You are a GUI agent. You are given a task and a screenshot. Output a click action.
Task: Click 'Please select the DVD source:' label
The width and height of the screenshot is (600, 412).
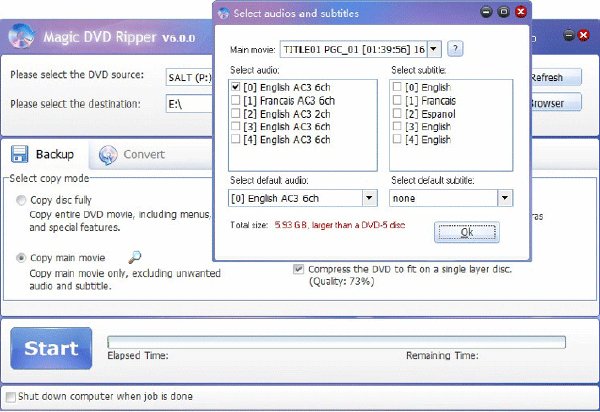tap(77, 74)
